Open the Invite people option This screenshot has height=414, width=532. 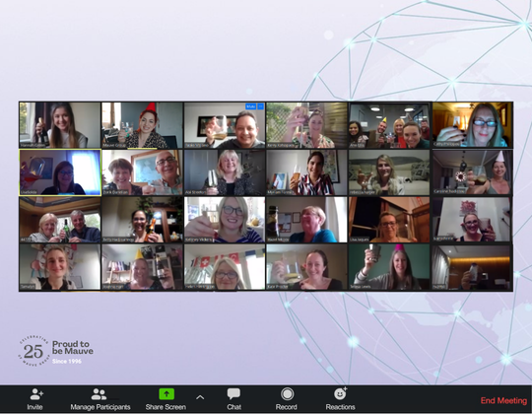[34, 399]
